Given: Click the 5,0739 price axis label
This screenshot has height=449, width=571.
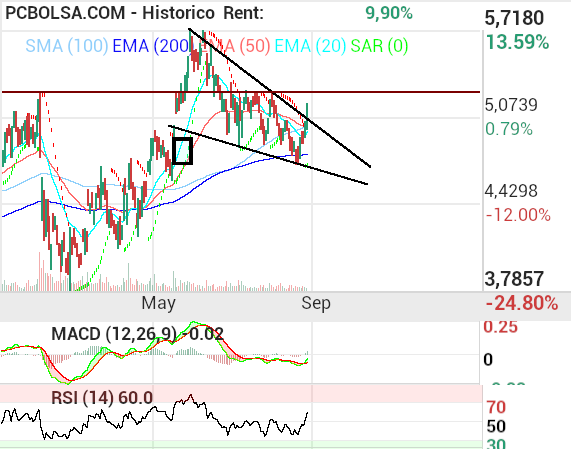Looking at the screenshot, I should coord(511,105).
